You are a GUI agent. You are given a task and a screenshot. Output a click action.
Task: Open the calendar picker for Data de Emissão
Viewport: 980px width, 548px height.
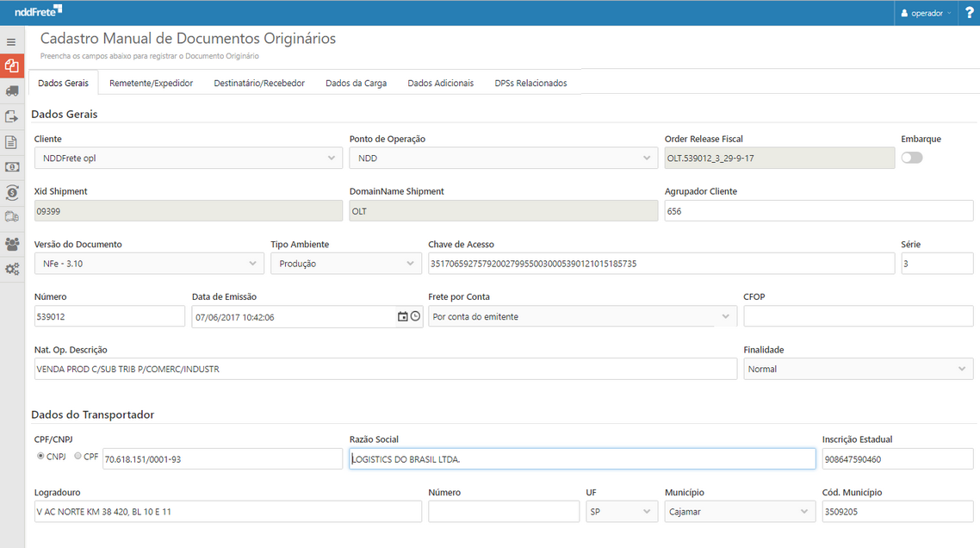(402, 317)
